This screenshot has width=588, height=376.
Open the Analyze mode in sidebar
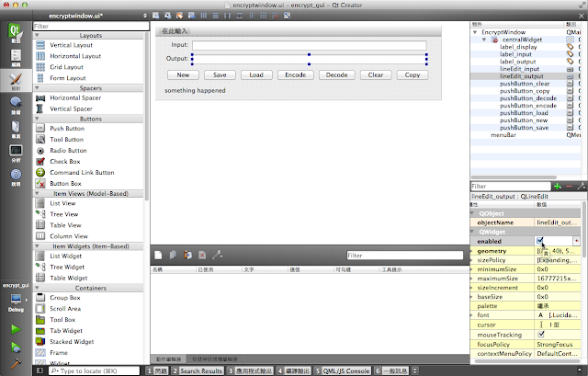point(16,154)
